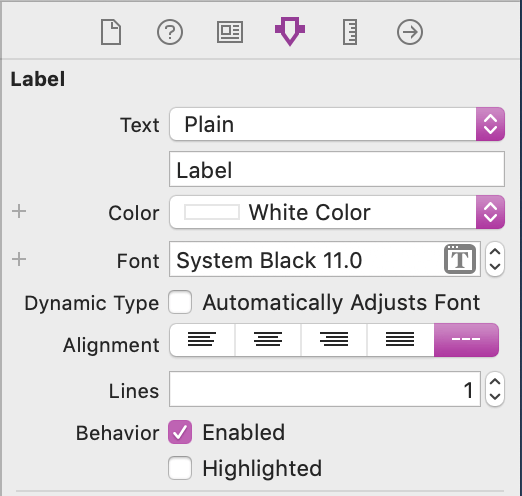Click the font size stepper
522x496 pixels.
click(495, 259)
